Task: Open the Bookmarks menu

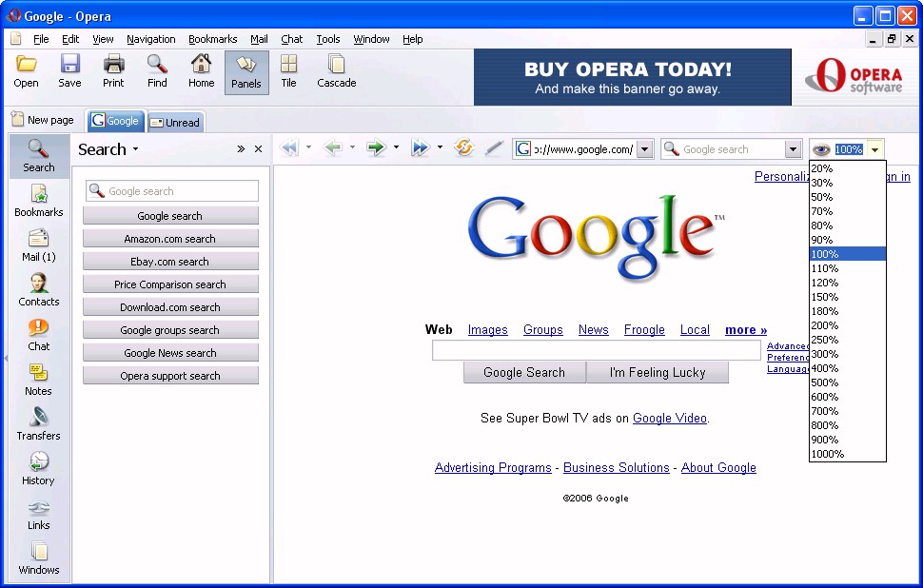Action: (x=212, y=39)
